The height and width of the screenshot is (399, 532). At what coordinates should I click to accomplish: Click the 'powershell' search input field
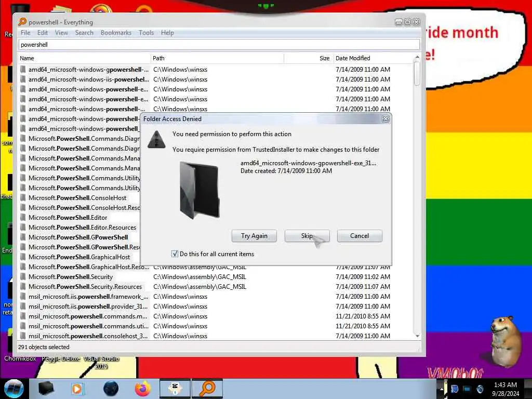[219, 45]
